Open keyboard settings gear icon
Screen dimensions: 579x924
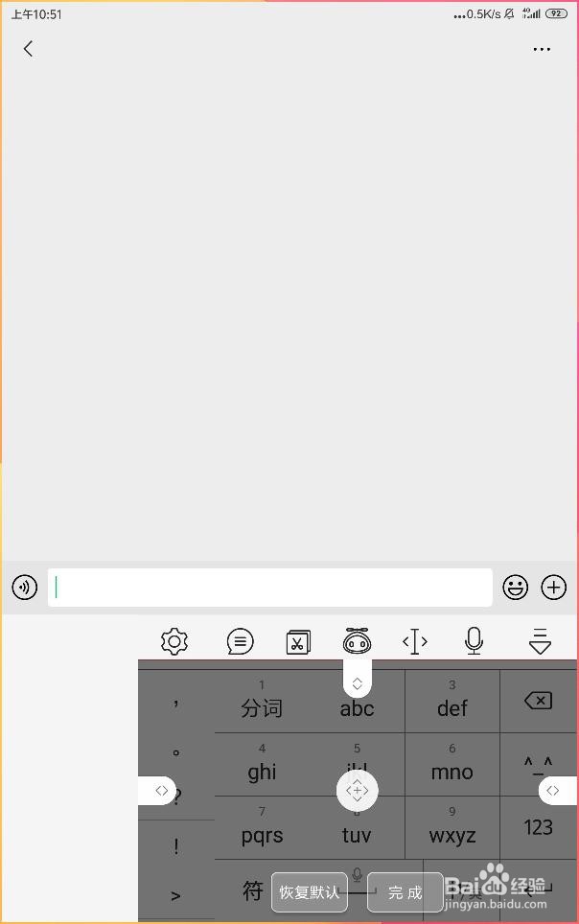tap(174, 641)
